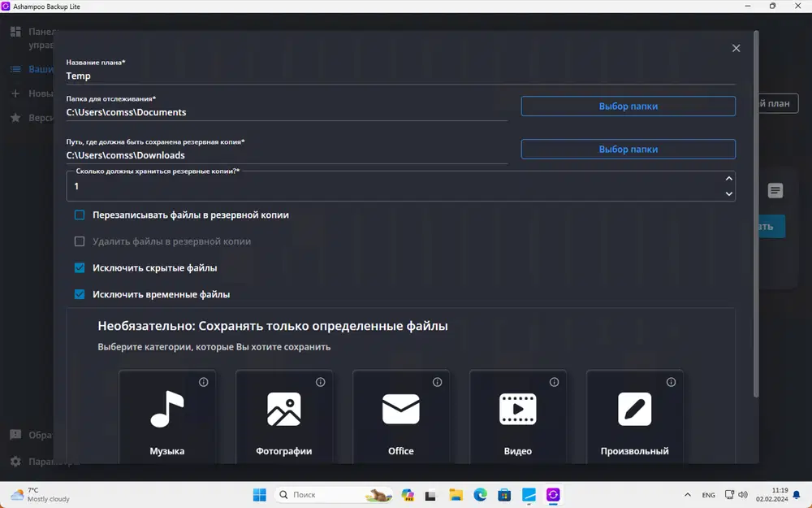The width and height of the screenshot is (812, 508).
Task: Close the plan editing dialog
Action: pyautogui.click(x=736, y=48)
